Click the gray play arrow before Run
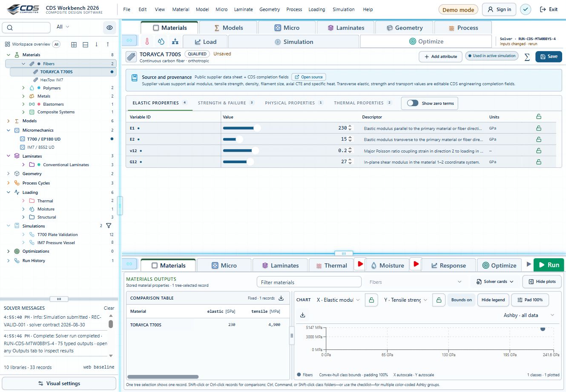The height and width of the screenshot is (392, 566). (x=529, y=264)
